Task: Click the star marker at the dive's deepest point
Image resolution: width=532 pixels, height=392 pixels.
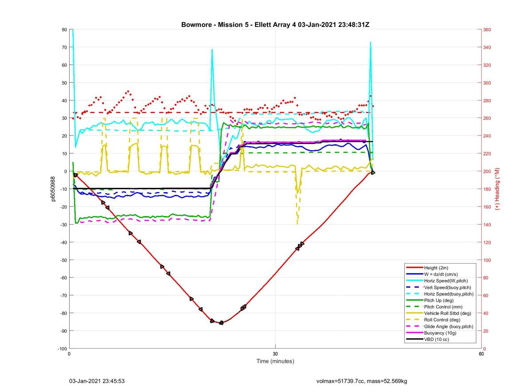Action: [x=221, y=323]
